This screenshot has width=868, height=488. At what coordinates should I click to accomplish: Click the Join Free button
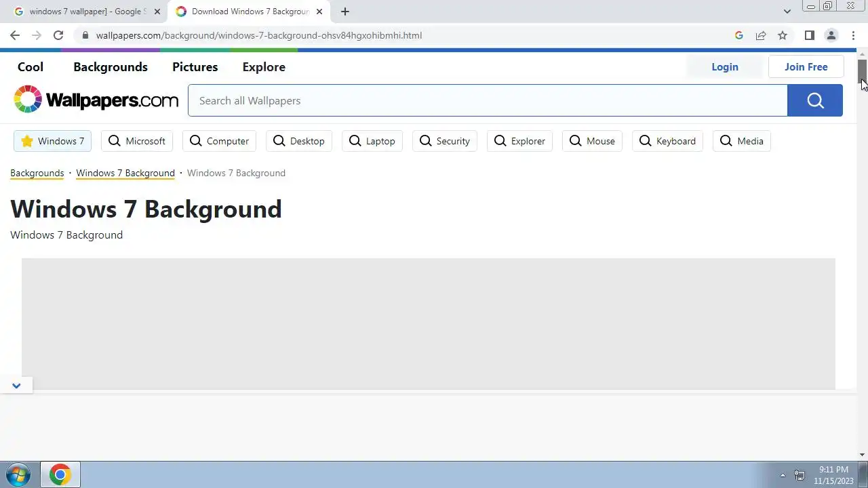[806, 66]
